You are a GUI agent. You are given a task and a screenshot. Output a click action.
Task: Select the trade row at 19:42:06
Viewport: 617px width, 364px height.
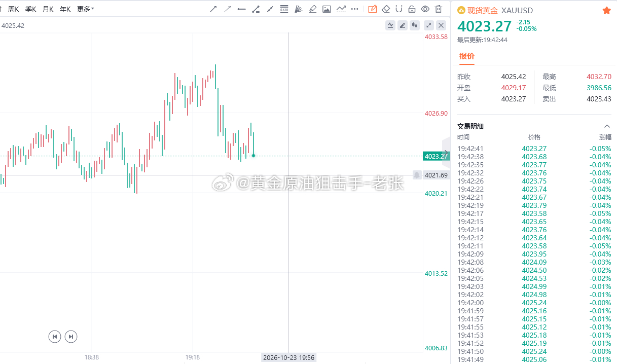click(x=534, y=270)
